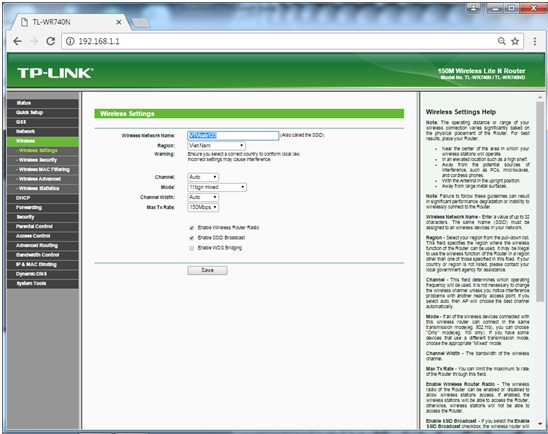Click the help panel scrollbar thumb
Screen dimensions: 548x434
coord(540,201)
